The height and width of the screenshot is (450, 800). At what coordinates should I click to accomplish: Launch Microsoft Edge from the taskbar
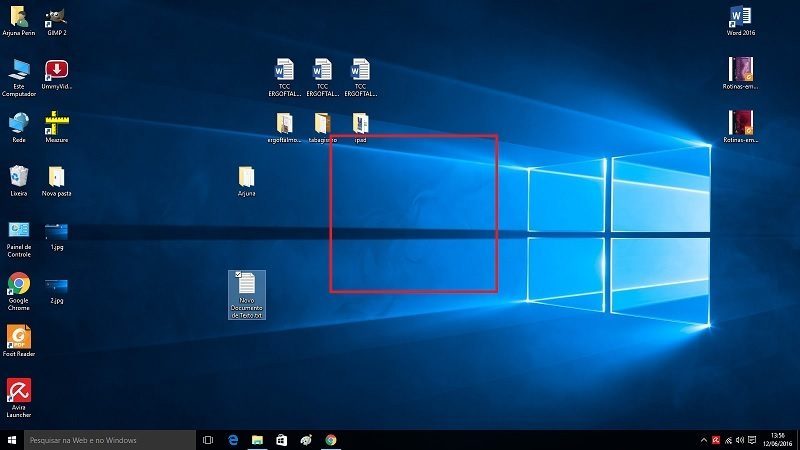pos(233,440)
